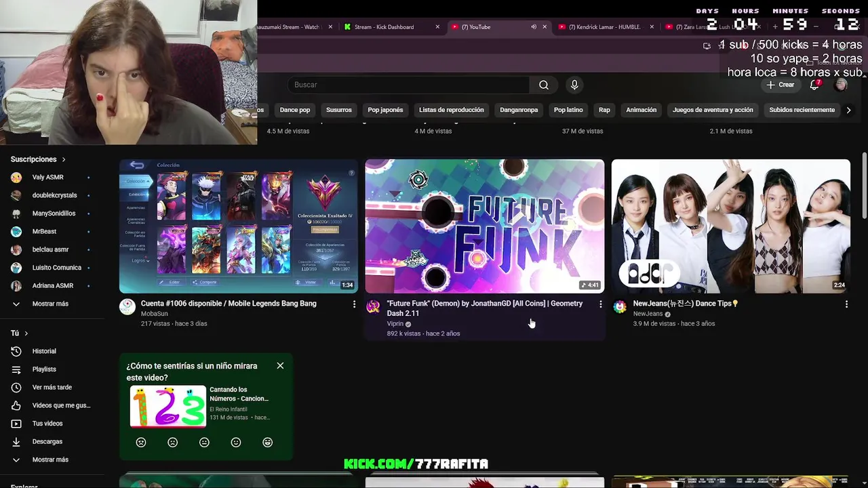Open options menu for Future Funk video
The image size is (868, 488).
tap(600, 304)
